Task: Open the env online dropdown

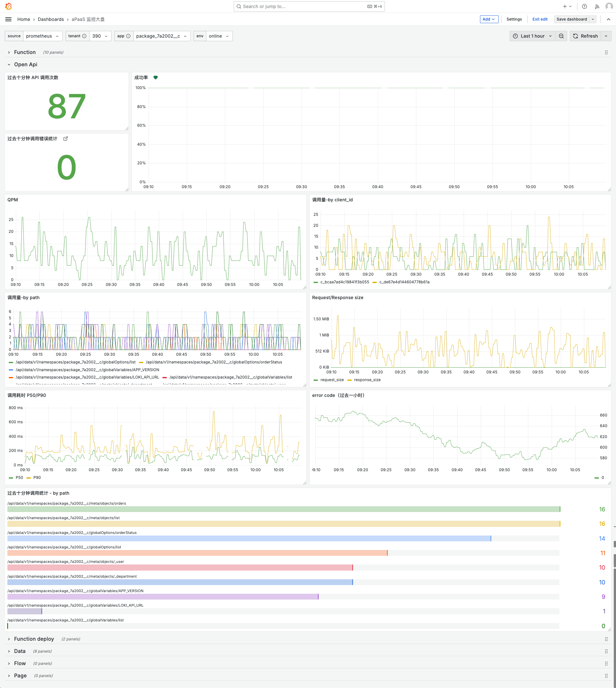Action: pyautogui.click(x=219, y=36)
